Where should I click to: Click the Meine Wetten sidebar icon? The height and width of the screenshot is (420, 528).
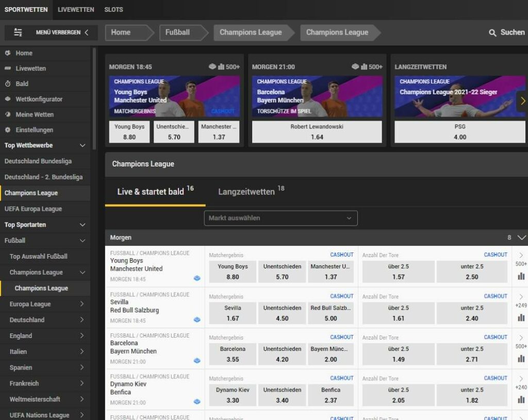pyautogui.click(x=8, y=114)
